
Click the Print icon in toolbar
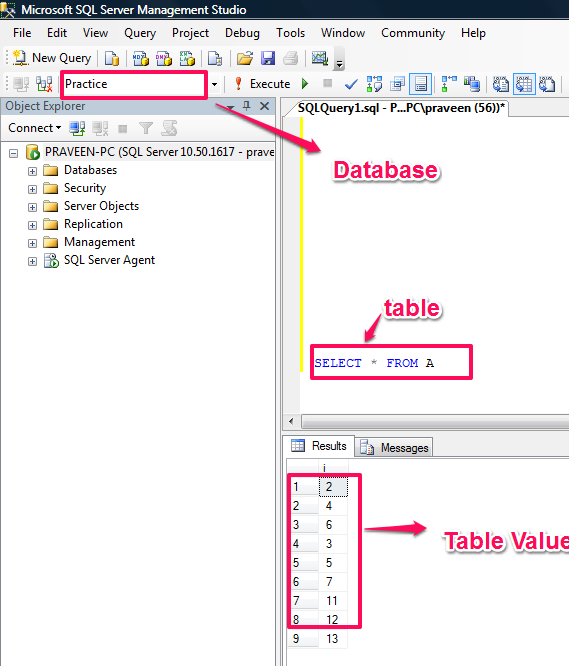[291, 58]
